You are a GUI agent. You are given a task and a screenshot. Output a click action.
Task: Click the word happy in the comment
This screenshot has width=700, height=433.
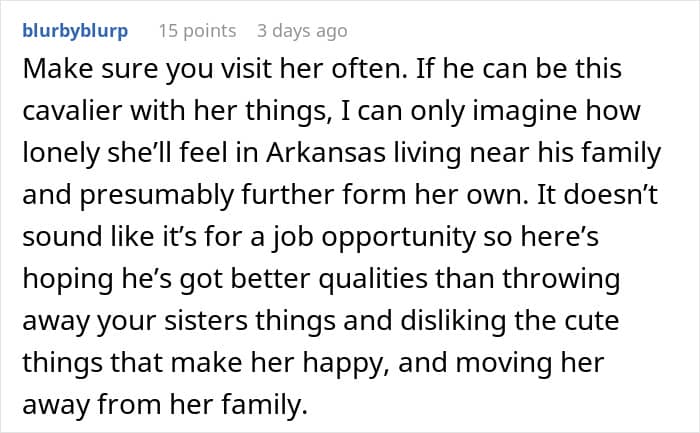pyautogui.click(x=343, y=363)
